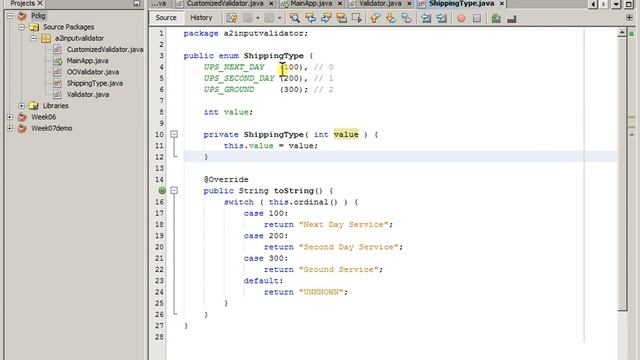Click the UPS_GROUND enum constant
Screen dimensions: 640x360
(x=229, y=89)
